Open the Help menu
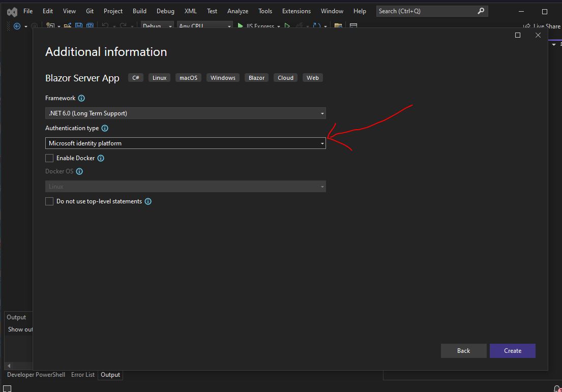The height and width of the screenshot is (392, 562). [360, 11]
